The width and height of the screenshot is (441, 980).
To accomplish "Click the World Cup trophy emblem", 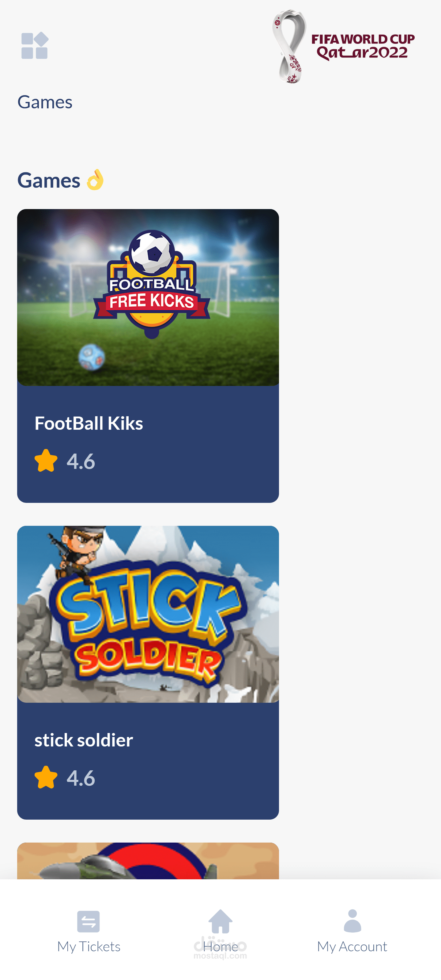I will [289, 47].
